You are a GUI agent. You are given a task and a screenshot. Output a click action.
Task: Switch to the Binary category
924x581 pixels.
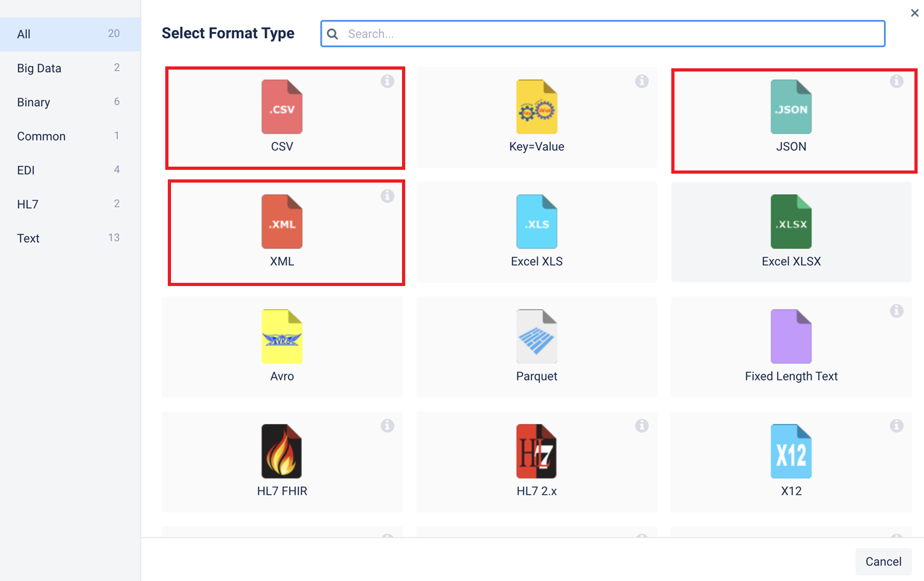(70, 102)
